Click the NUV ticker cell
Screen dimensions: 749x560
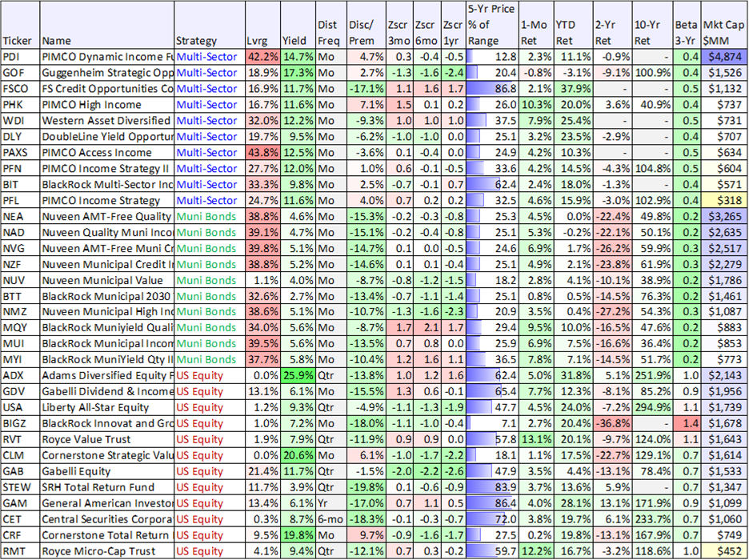coord(21,280)
